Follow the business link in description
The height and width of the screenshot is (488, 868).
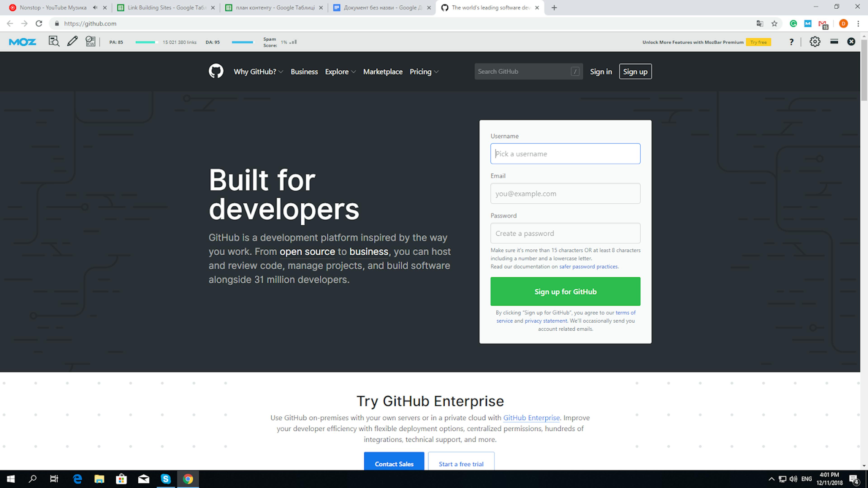[x=369, y=252]
